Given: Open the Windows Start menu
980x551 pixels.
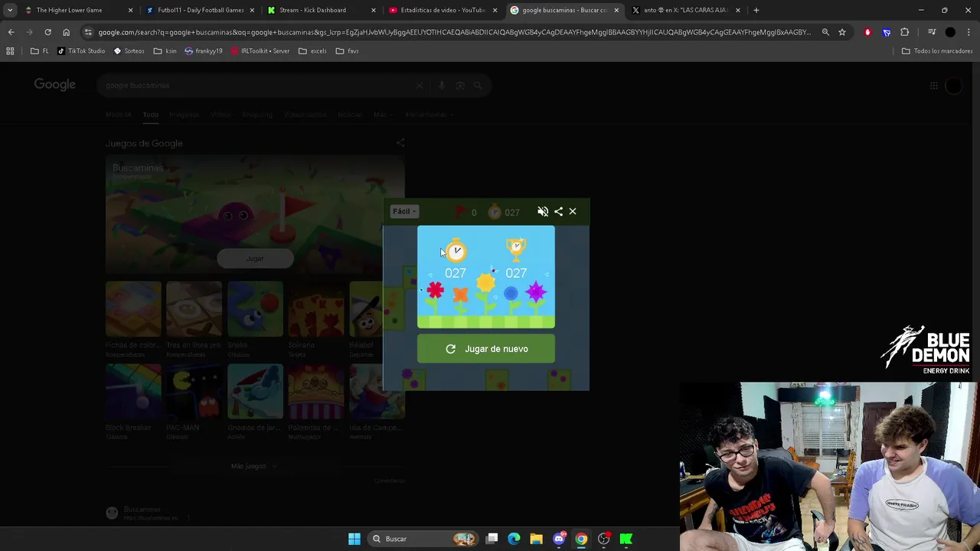Looking at the screenshot, I should pos(354,539).
